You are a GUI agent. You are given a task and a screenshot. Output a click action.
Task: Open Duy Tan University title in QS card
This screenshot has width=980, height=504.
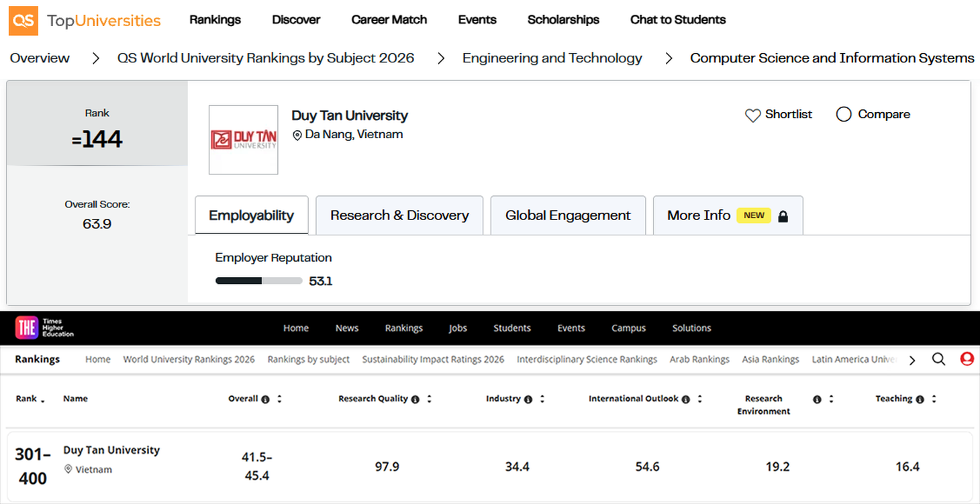click(350, 115)
